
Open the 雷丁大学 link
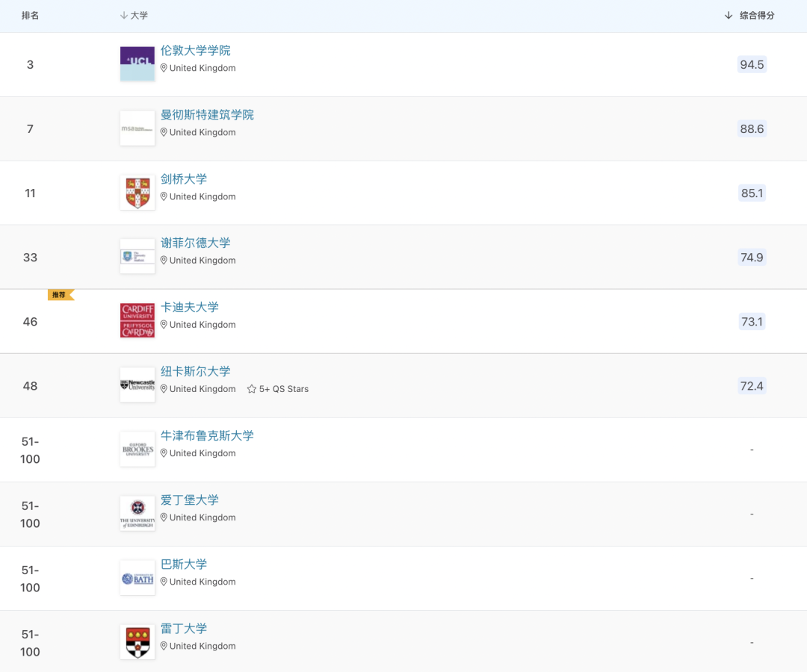(x=184, y=628)
